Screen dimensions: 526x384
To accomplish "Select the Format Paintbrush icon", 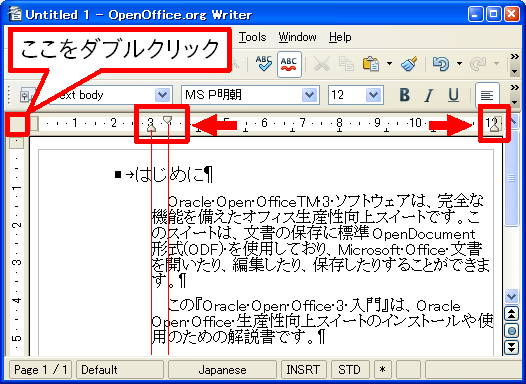I will pyautogui.click(x=409, y=64).
